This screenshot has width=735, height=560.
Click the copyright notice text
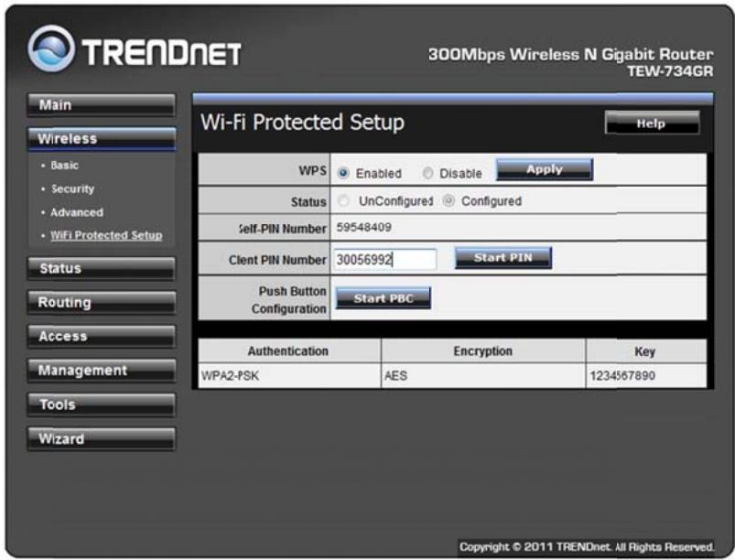(x=587, y=547)
